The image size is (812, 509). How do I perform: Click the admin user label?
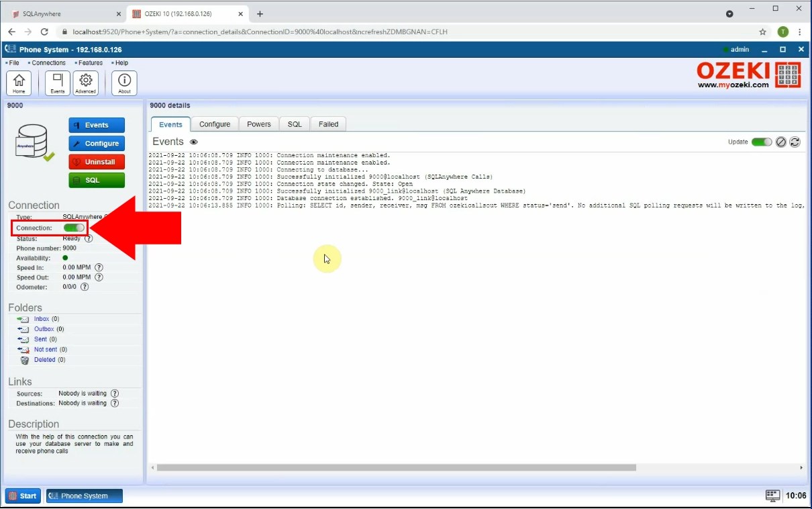coord(740,50)
